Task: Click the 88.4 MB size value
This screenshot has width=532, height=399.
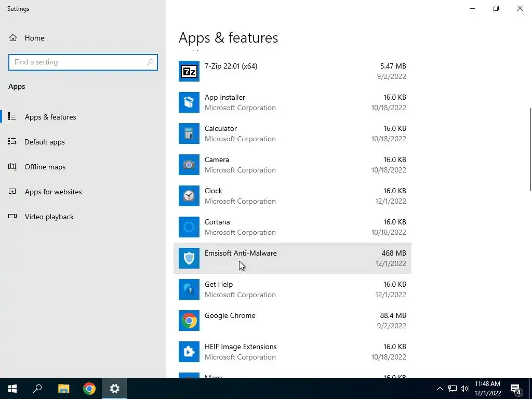Action: 393,316
